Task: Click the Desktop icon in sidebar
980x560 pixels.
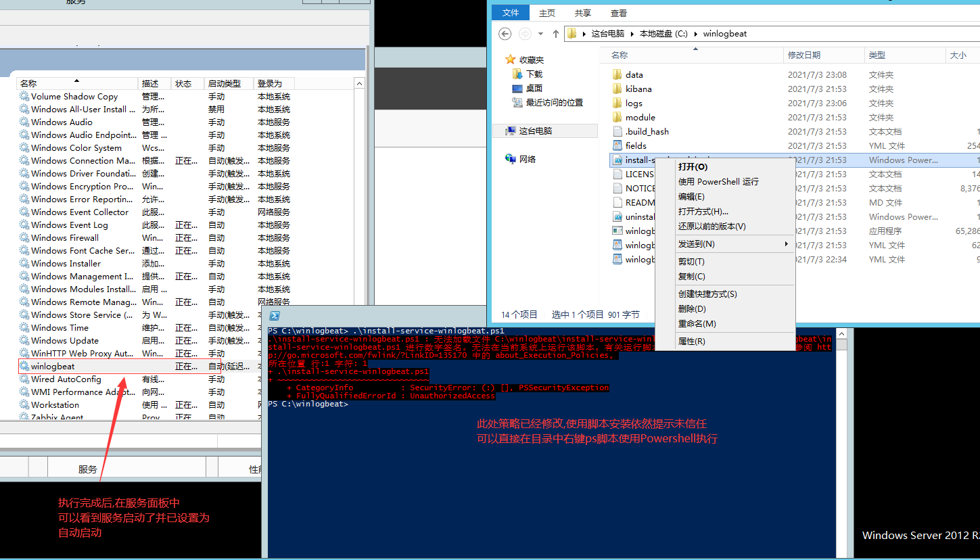Action: 517,88
